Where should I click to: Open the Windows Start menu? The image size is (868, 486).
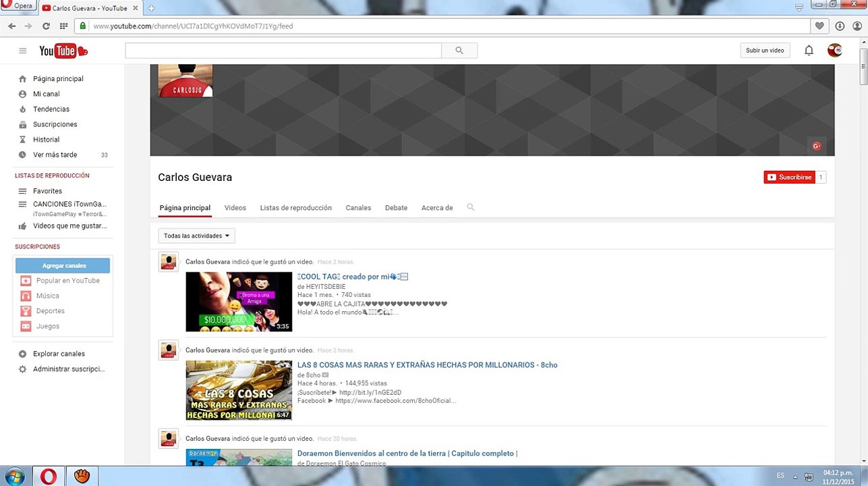[x=14, y=477]
